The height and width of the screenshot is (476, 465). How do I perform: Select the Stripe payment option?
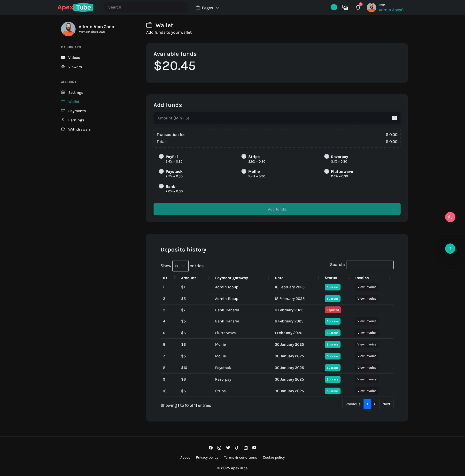[x=244, y=156]
